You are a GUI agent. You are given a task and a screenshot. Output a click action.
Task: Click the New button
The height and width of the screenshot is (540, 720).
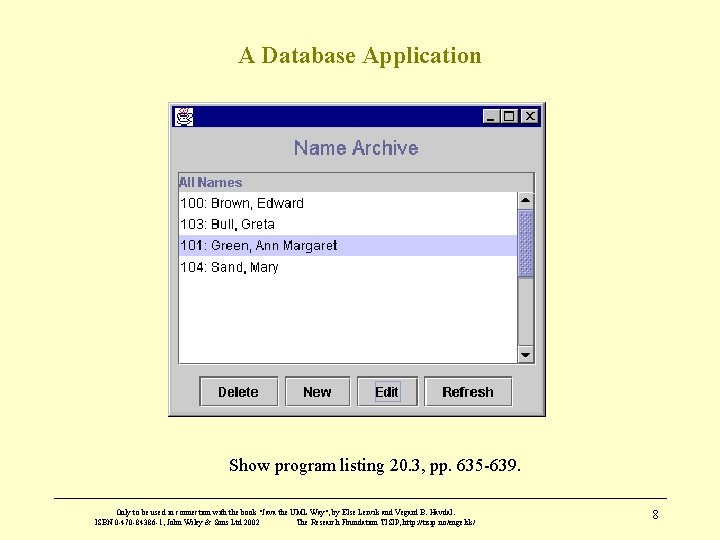(317, 392)
